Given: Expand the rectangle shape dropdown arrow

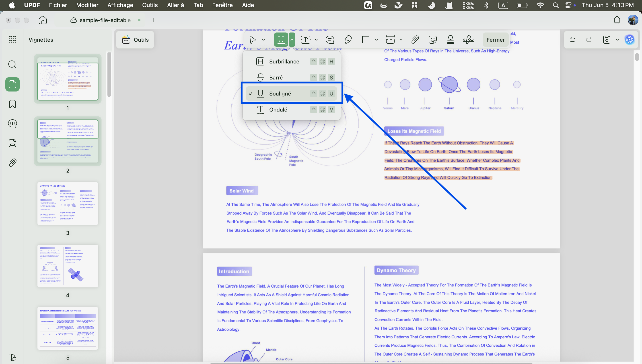Looking at the screenshot, I should point(376,39).
